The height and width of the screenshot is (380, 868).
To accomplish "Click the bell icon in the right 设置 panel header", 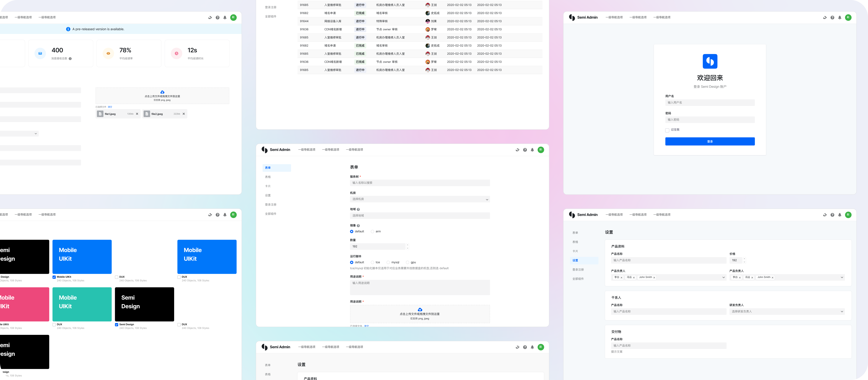I will (x=840, y=215).
